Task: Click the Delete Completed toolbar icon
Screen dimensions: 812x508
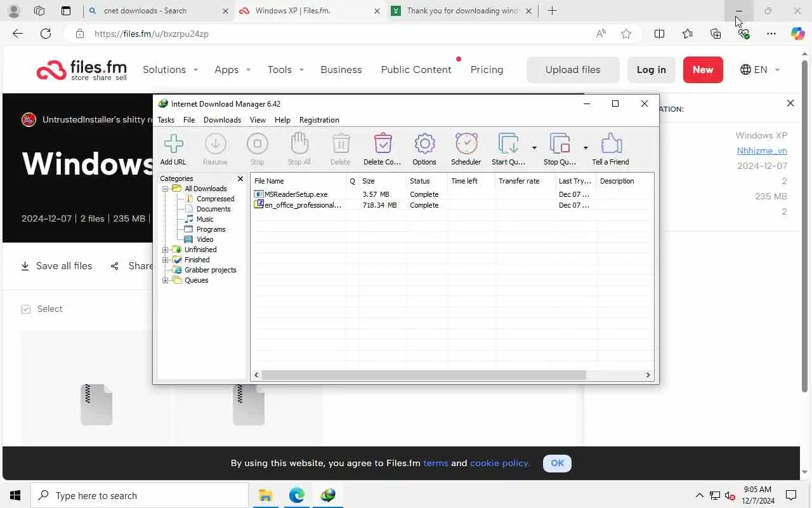Action: point(383,149)
